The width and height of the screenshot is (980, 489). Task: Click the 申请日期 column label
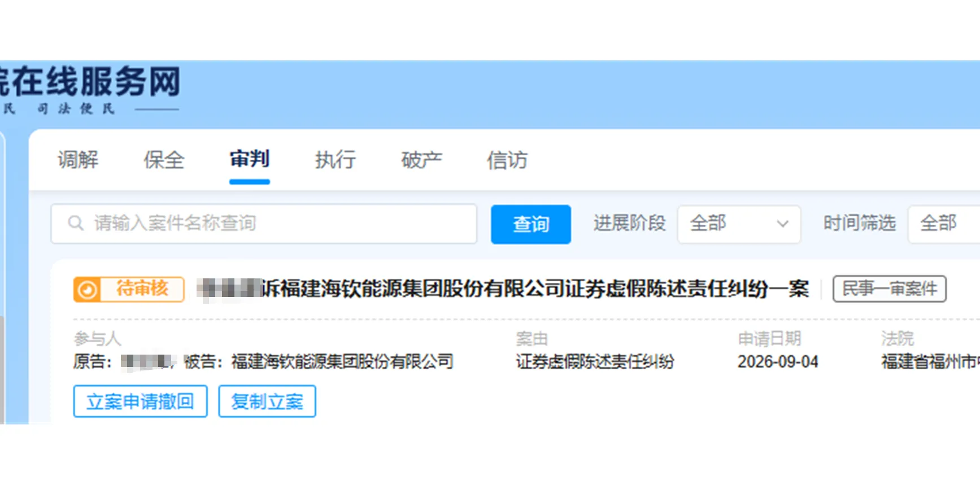click(x=769, y=339)
